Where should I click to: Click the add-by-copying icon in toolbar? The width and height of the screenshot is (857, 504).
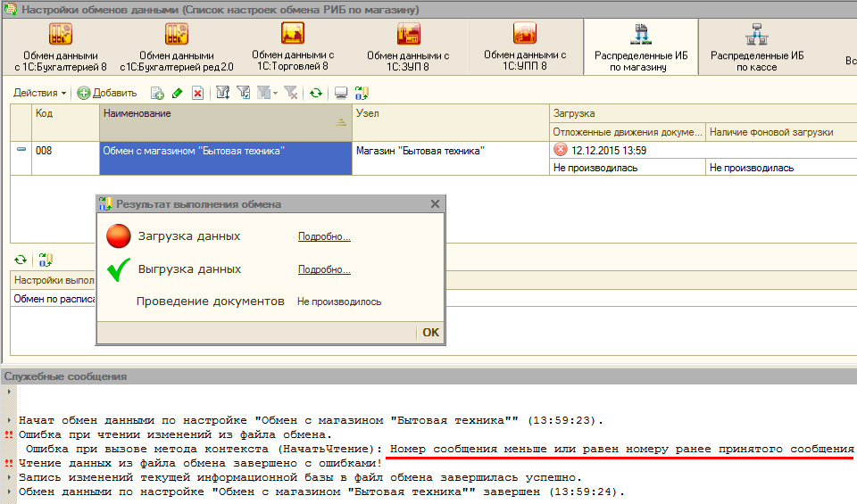pyautogui.click(x=157, y=93)
